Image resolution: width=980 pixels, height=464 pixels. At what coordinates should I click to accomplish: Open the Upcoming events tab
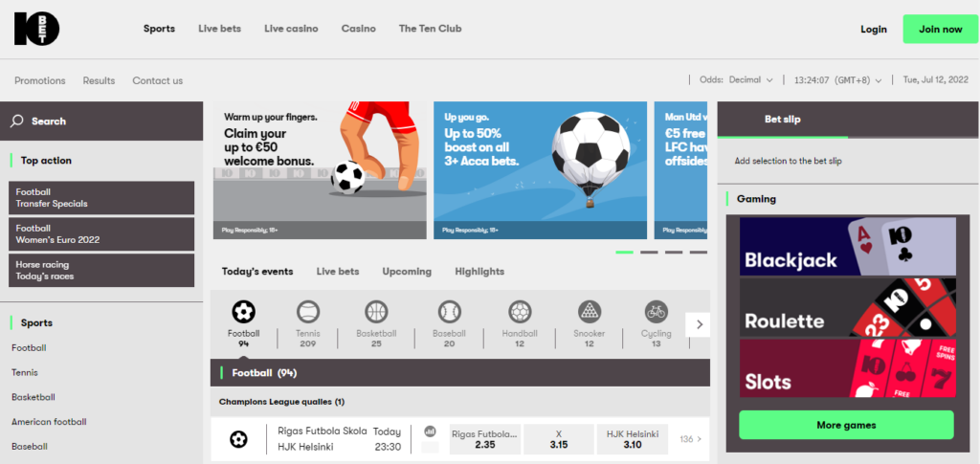pos(407,272)
